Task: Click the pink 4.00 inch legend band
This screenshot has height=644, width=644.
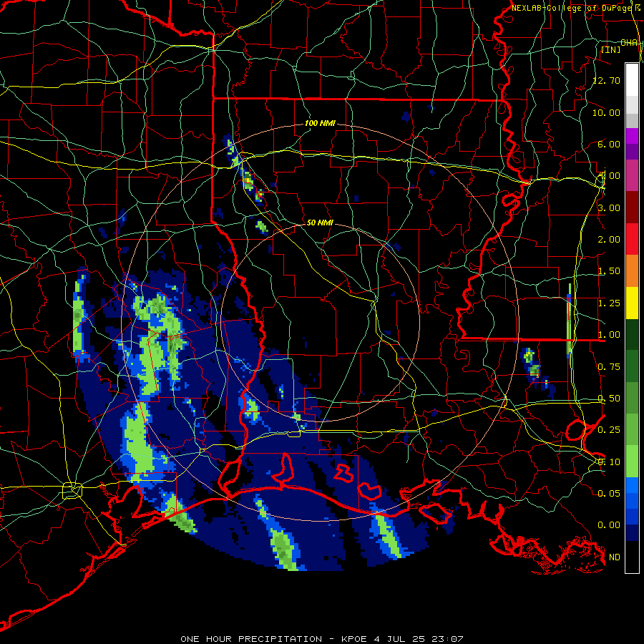Action: tap(632, 176)
